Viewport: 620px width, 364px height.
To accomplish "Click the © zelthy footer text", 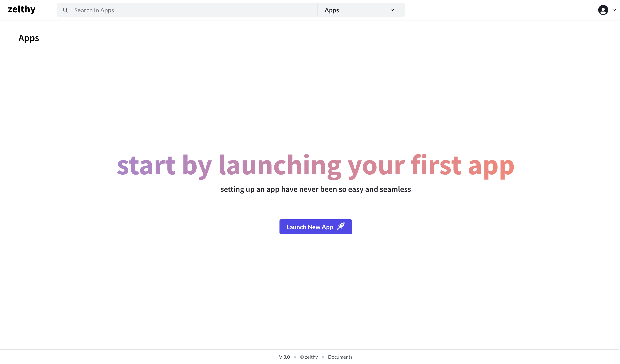I will click(309, 357).
